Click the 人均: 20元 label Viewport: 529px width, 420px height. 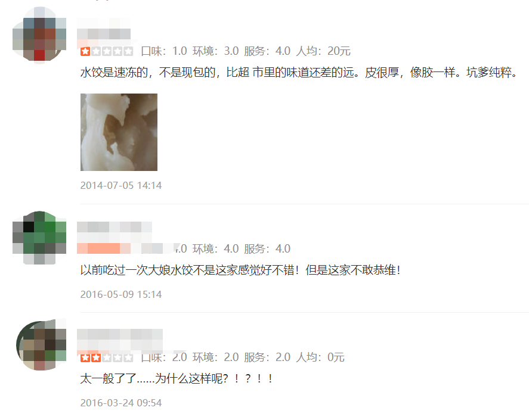(323, 51)
